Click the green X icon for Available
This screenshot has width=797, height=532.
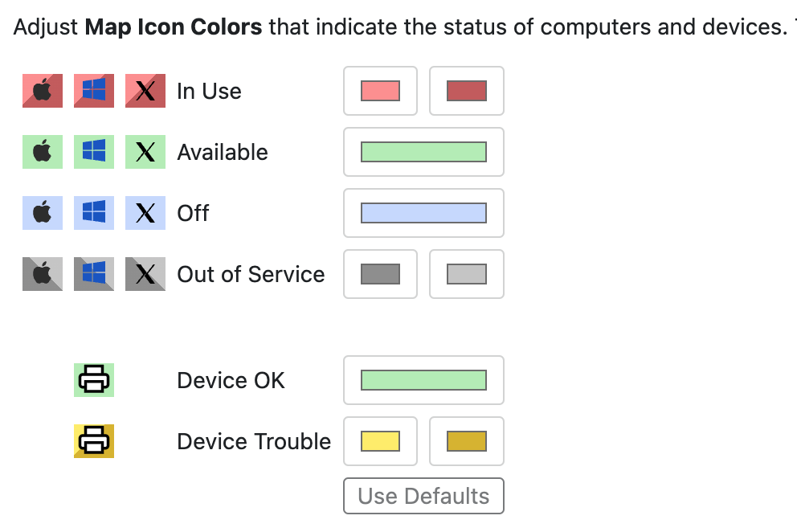tap(145, 152)
